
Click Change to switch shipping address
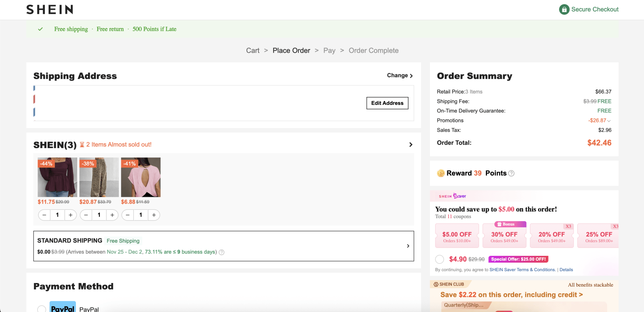pos(400,75)
